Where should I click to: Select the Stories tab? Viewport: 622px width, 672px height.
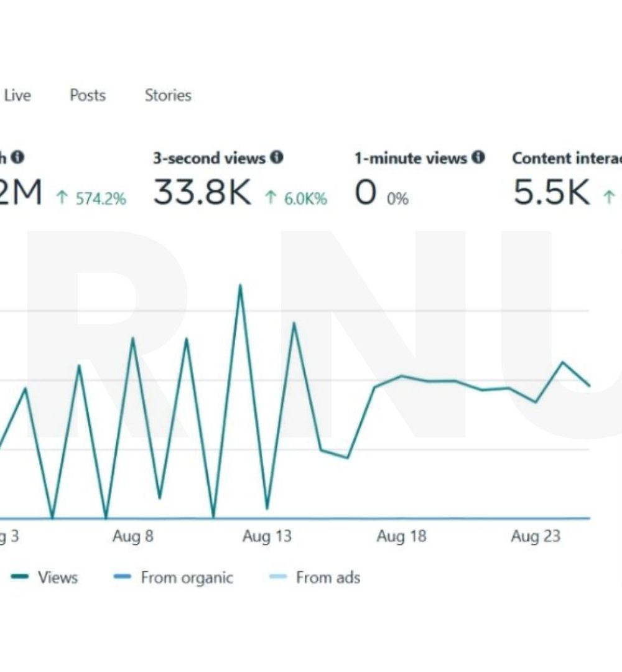click(168, 95)
